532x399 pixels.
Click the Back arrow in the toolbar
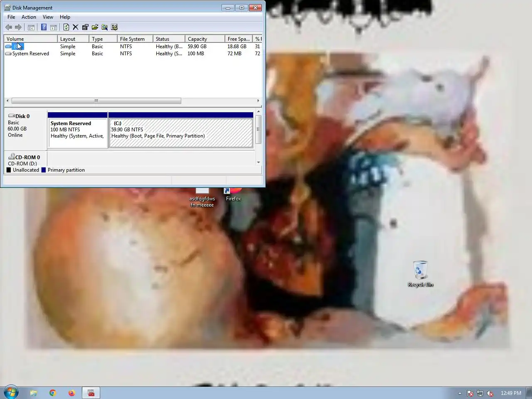(9, 27)
